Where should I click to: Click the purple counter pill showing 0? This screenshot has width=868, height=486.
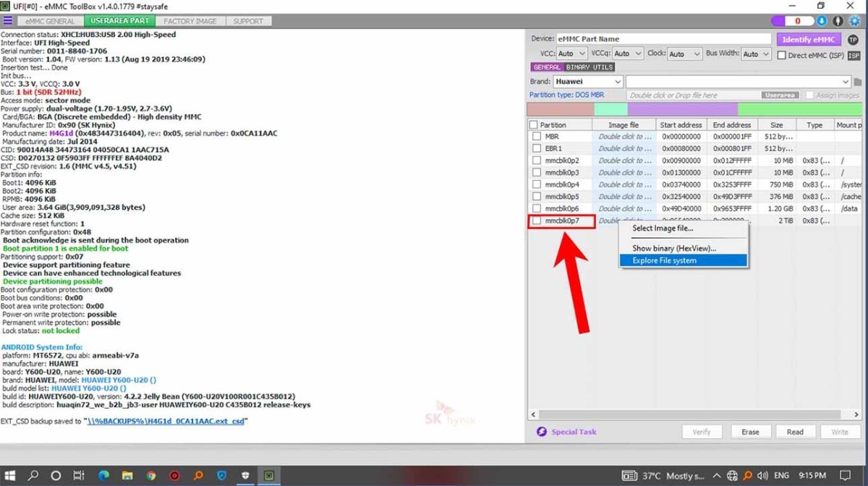coord(793,21)
